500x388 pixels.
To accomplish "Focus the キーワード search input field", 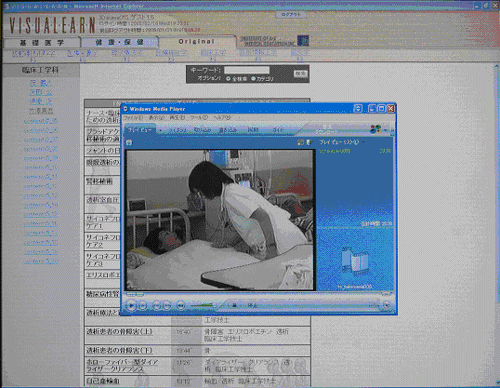I will coord(247,70).
